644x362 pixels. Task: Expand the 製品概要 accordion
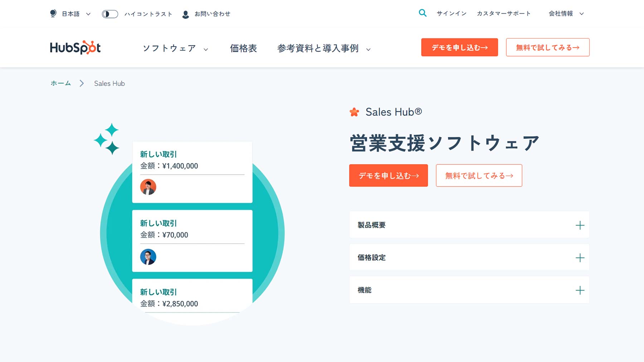(x=469, y=225)
